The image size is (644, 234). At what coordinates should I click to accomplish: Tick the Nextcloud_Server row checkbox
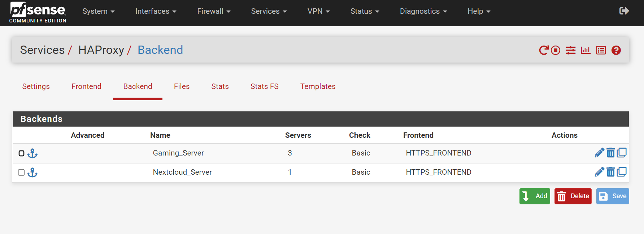click(x=22, y=173)
